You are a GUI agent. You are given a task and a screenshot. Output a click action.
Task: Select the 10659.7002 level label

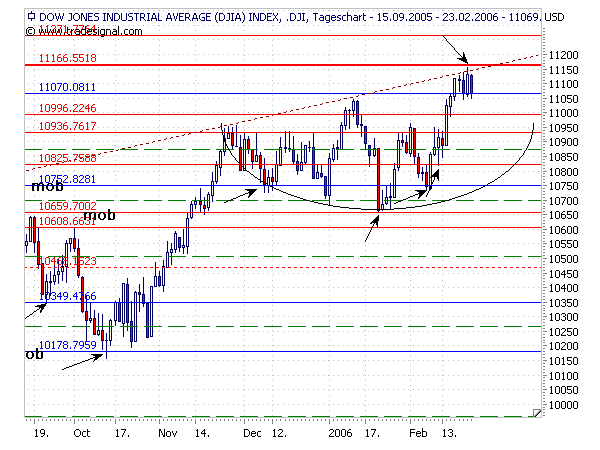(68, 206)
